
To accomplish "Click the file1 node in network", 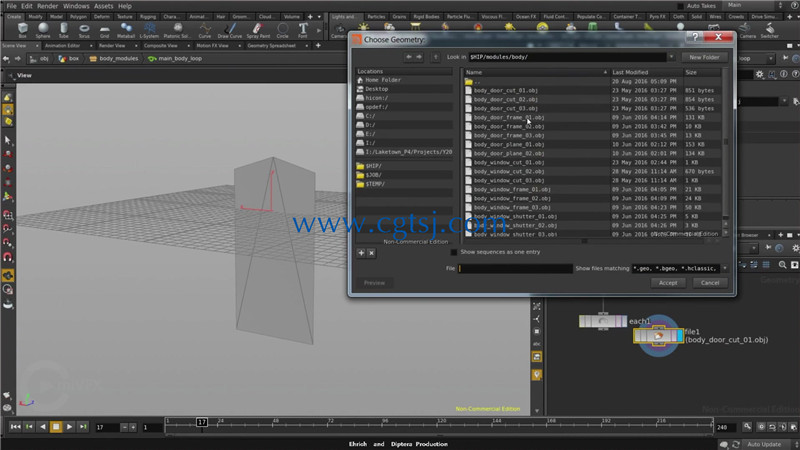I will (658, 336).
